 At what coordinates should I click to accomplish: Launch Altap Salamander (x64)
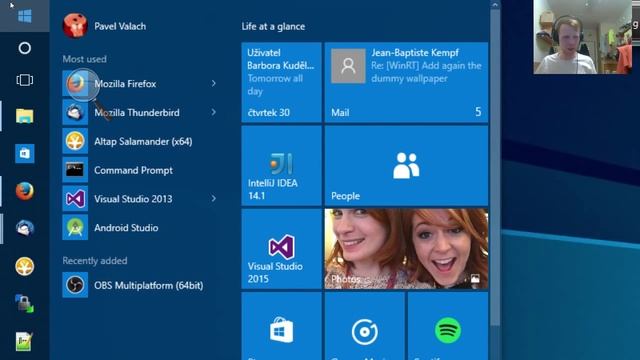click(x=140, y=141)
